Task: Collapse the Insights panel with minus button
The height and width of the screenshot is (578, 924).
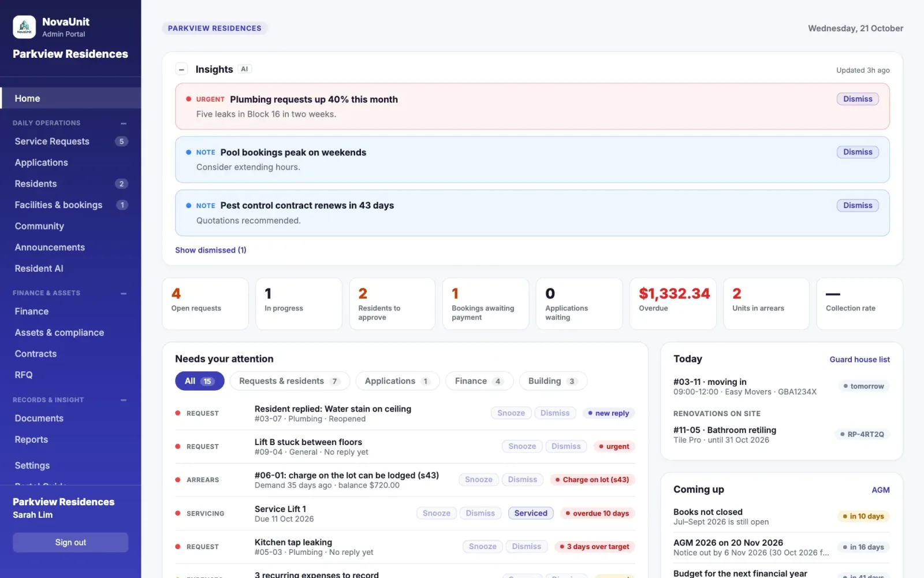Action: (181, 69)
